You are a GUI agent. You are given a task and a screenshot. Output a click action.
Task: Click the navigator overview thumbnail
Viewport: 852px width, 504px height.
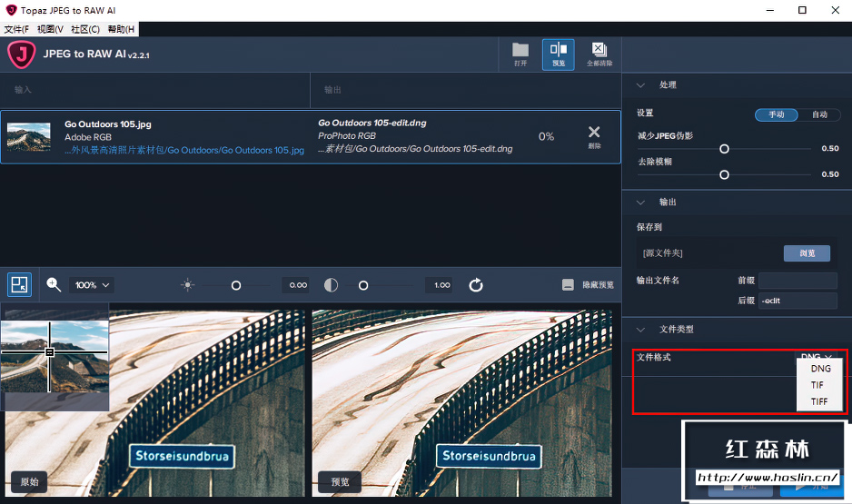coord(54,356)
